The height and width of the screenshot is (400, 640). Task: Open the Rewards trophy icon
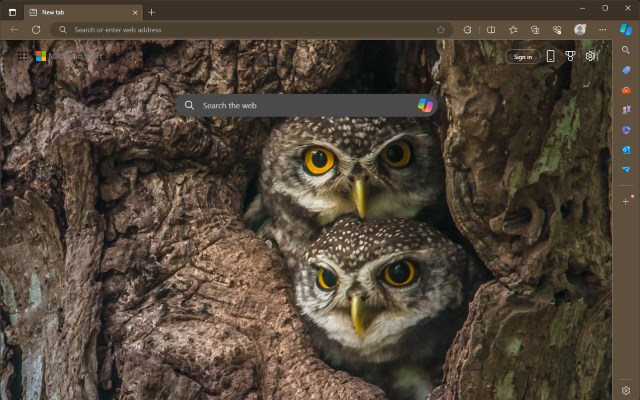pyautogui.click(x=570, y=56)
